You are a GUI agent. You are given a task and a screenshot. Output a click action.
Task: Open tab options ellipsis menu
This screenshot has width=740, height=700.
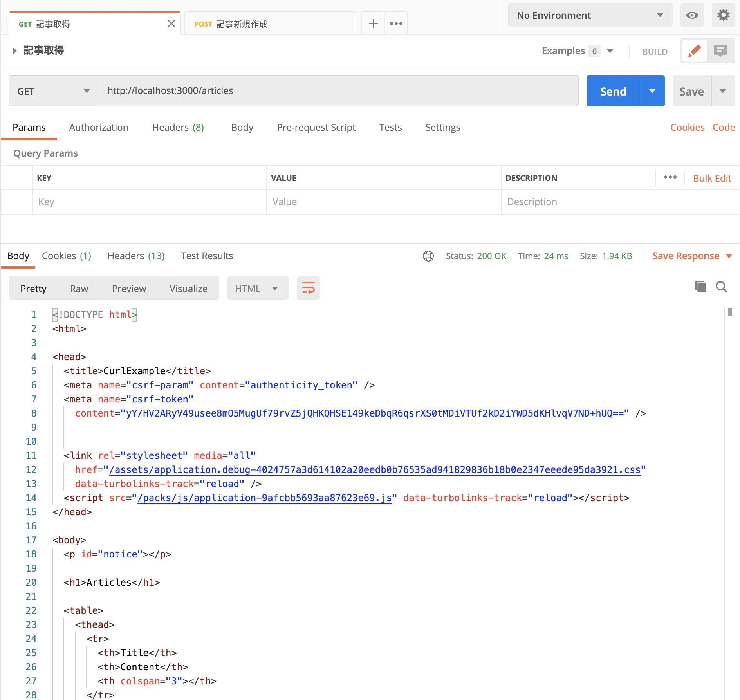[396, 23]
